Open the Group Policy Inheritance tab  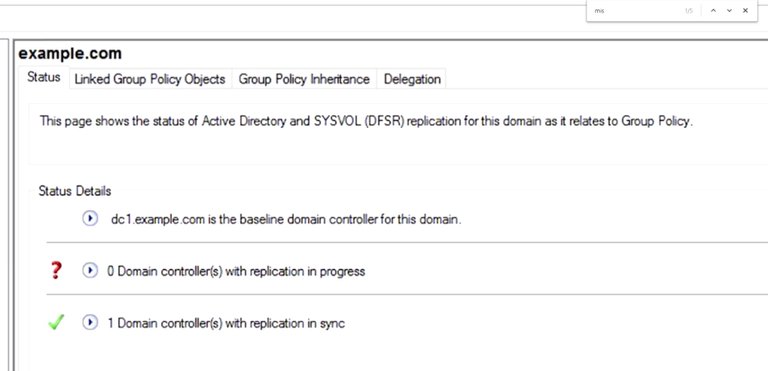304,79
